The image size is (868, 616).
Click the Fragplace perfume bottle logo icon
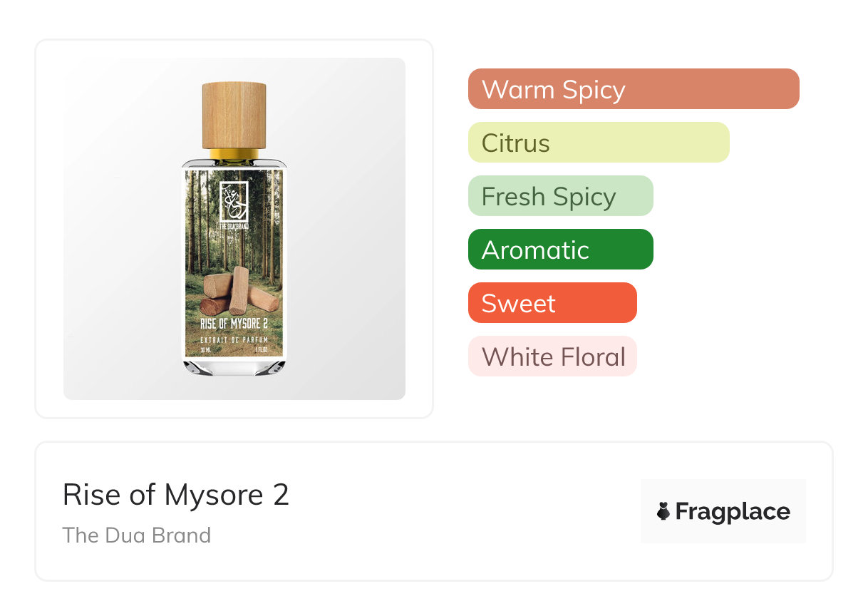[663, 511]
